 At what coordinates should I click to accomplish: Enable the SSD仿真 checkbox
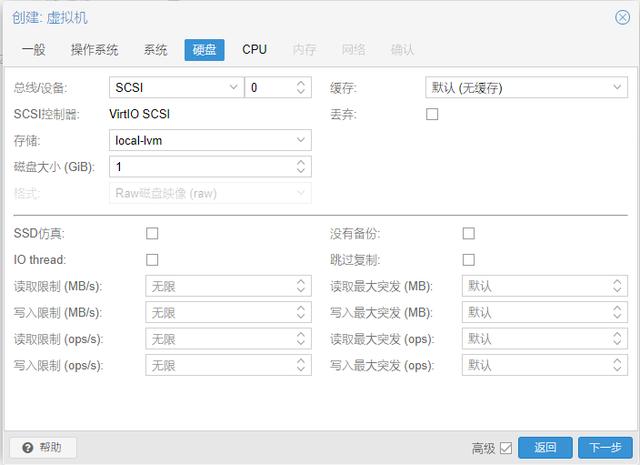(x=152, y=234)
